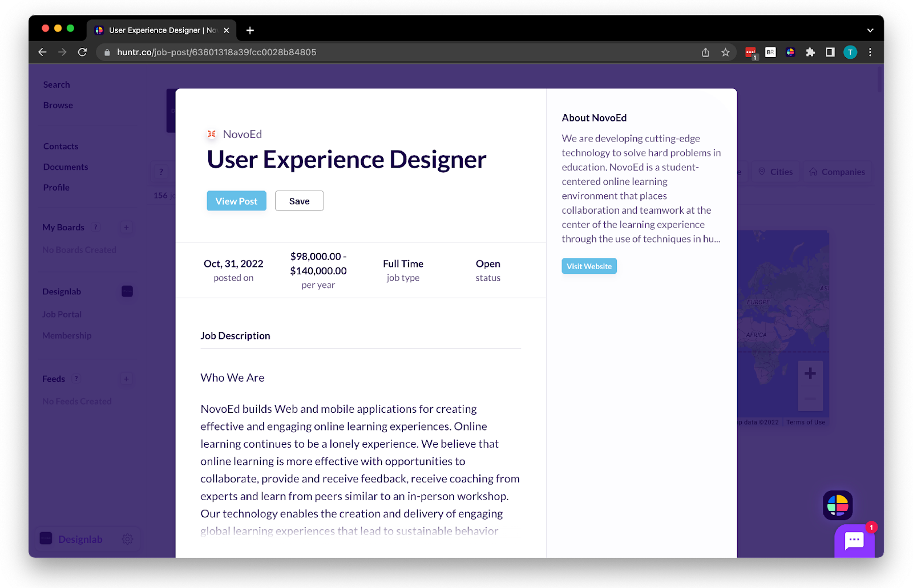Click the Open status value
Screen dimensions: 913x588
[x=488, y=263]
